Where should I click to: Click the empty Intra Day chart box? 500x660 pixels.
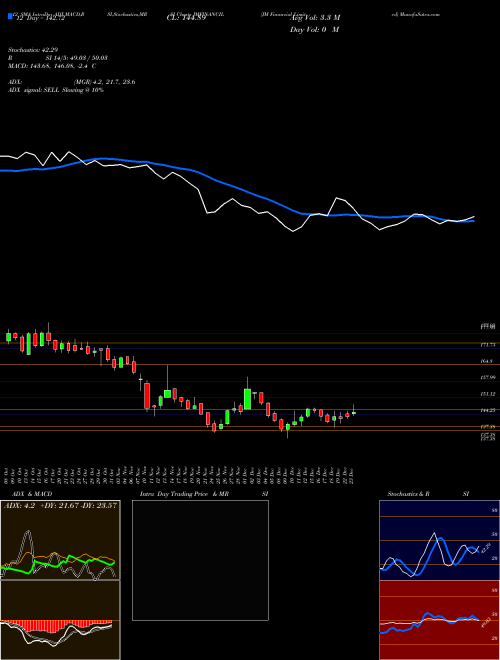point(200,560)
